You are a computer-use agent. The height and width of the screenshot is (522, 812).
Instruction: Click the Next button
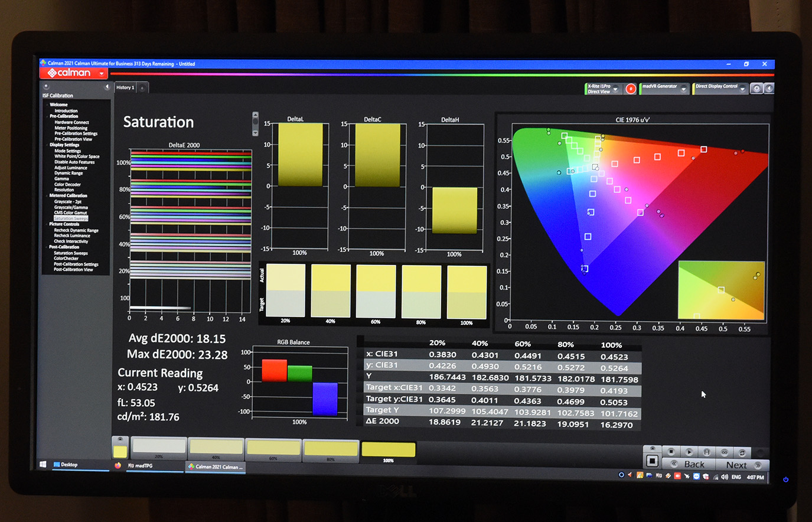click(x=741, y=465)
